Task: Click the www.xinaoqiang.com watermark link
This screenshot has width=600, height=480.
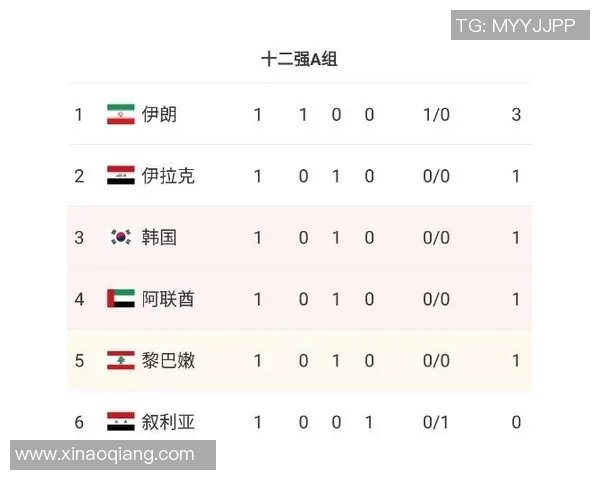Action: click(x=106, y=454)
